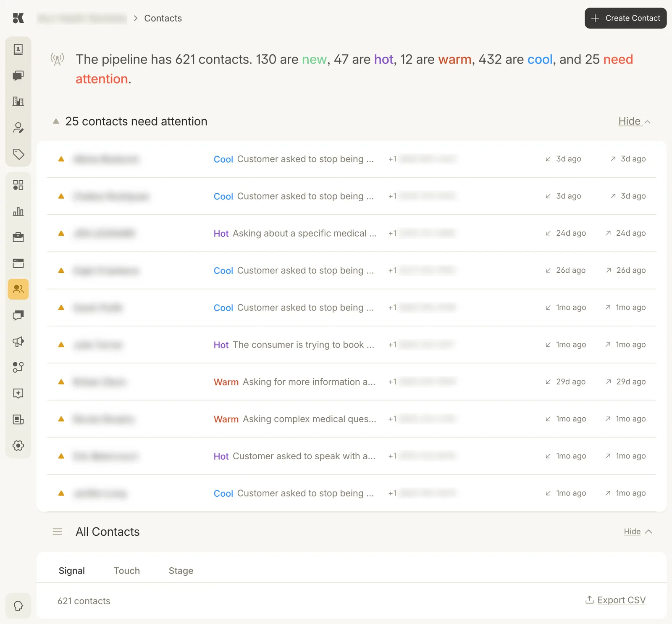Open the row 'The consumer is trying to book ...'

(352, 345)
